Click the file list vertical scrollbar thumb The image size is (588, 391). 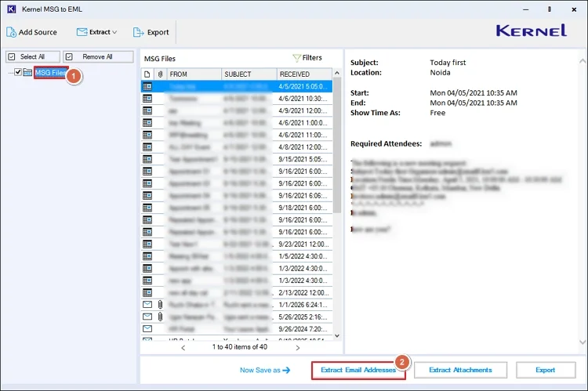[x=337, y=145]
